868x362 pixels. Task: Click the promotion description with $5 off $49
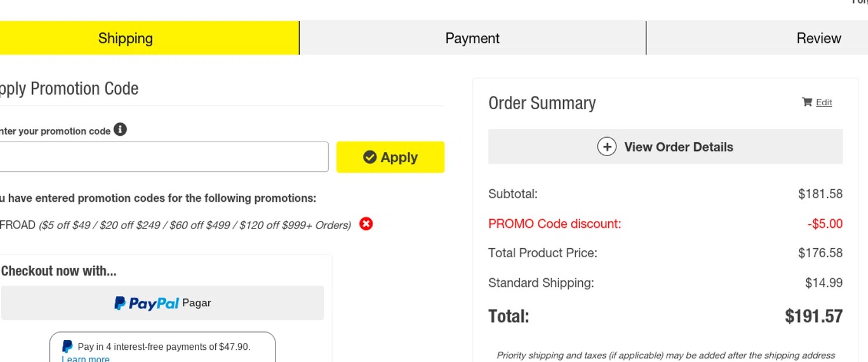(194, 225)
